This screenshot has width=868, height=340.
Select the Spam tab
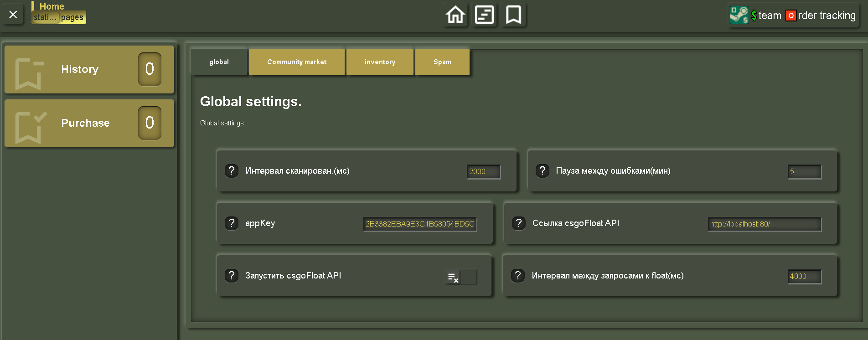pyautogui.click(x=442, y=62)
